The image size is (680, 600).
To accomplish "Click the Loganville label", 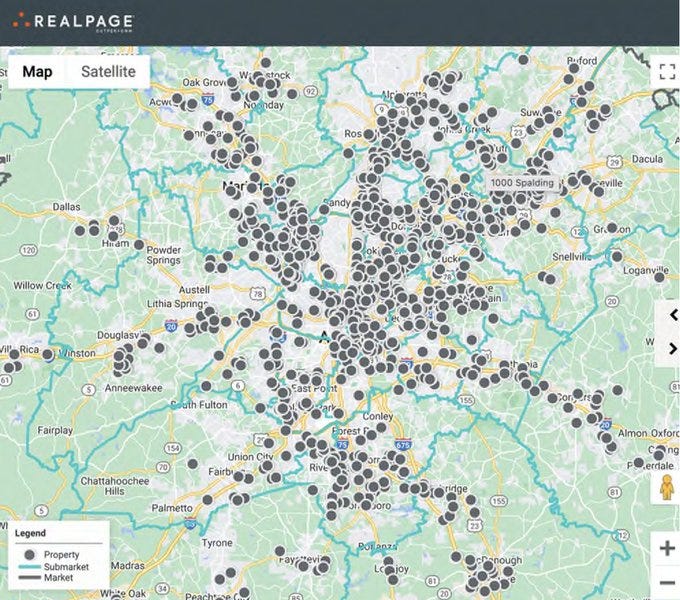I will (646, 271).
